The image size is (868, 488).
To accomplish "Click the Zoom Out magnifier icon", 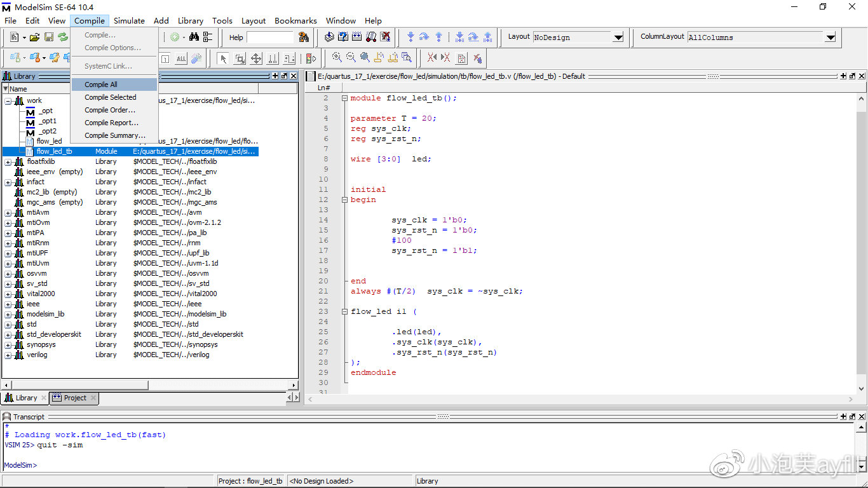I will pos(351,57).
